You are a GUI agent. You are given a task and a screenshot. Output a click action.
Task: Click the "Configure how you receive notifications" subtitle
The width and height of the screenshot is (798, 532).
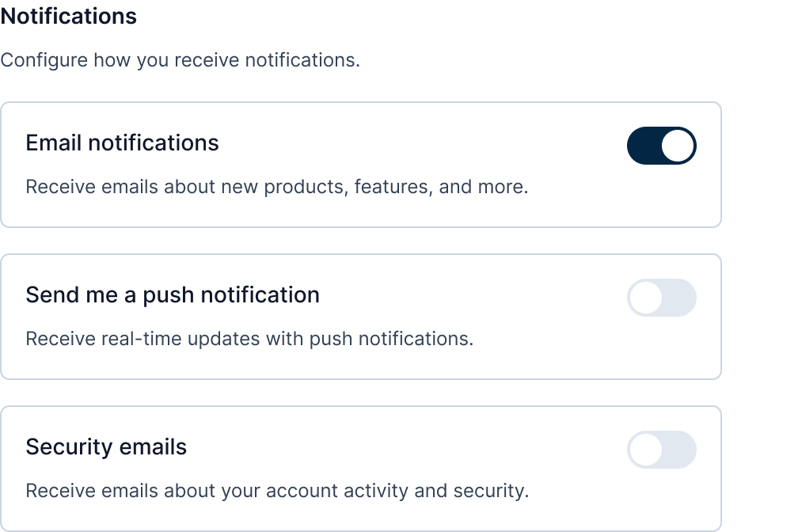coord(180,60)
